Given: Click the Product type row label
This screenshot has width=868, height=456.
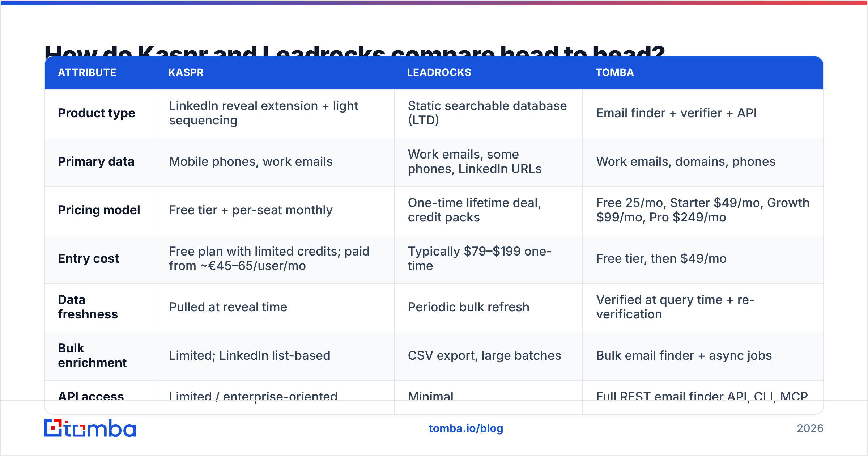Looking at the screenshot, I should click(x=97, y=113).
